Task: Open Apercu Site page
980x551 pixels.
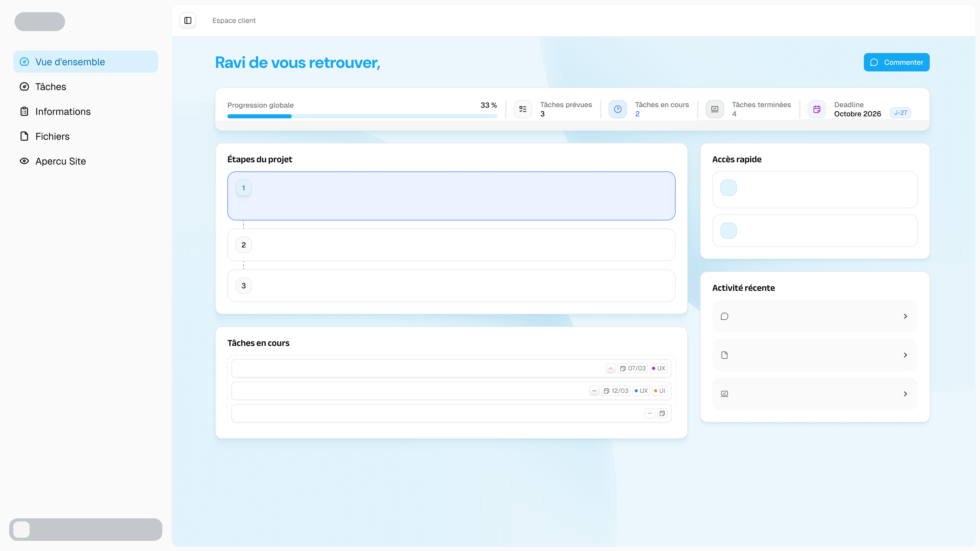Action: pos(85,161)
